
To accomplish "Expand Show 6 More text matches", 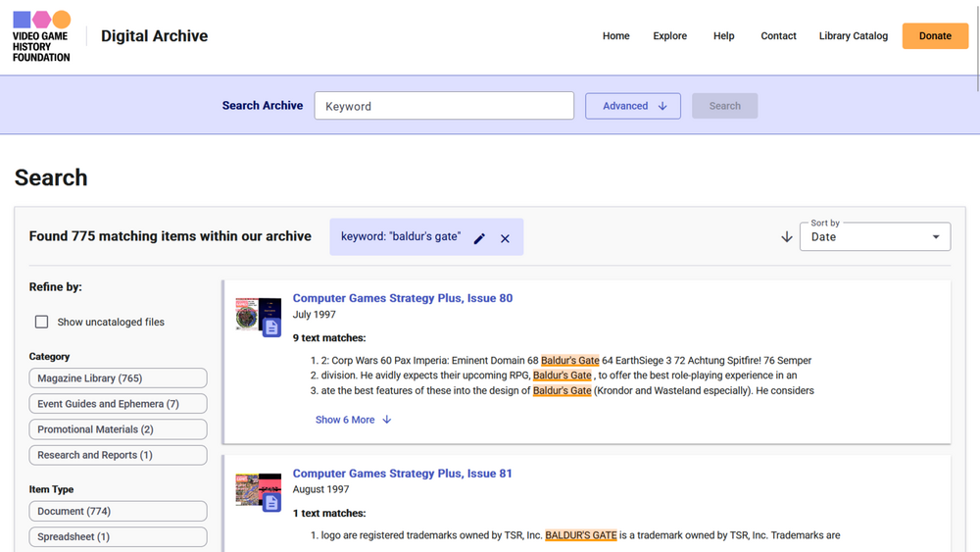I will click(x=353, y=420).
